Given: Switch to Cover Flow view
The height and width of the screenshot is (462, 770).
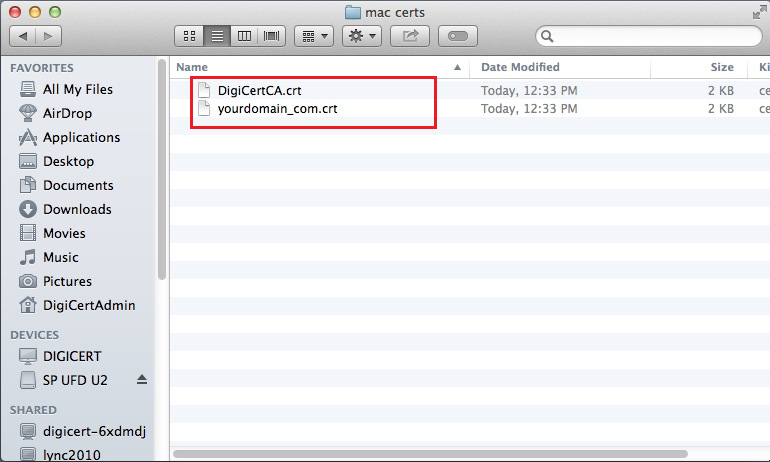Looking at the screenshot, I should click(272, 36).
